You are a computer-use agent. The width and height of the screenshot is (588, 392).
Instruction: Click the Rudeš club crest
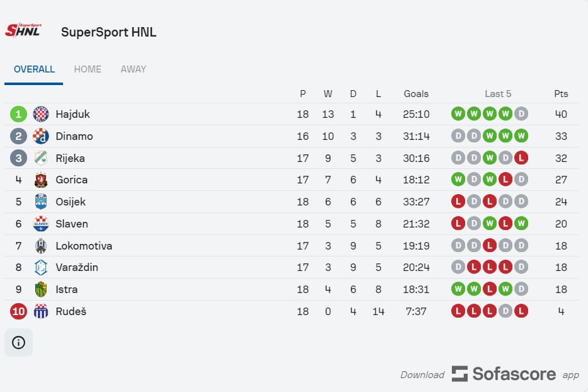pos(41,311)
